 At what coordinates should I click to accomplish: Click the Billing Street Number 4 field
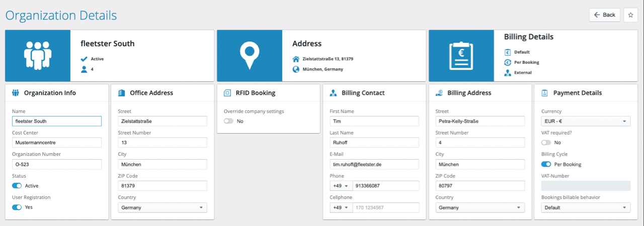coord(480,143)
